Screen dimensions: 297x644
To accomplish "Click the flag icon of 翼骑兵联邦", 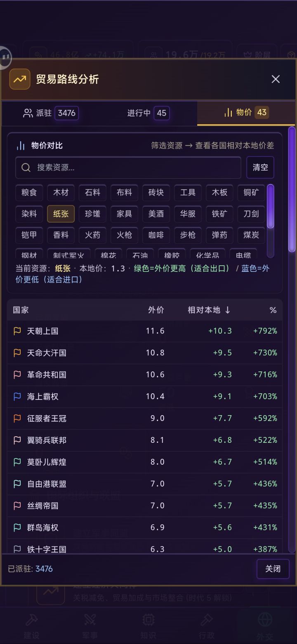I will coord(17,440).
